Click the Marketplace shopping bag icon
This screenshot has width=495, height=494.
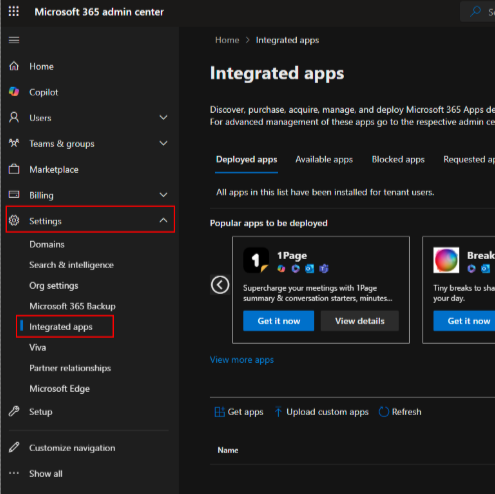(x=14, y=169)
